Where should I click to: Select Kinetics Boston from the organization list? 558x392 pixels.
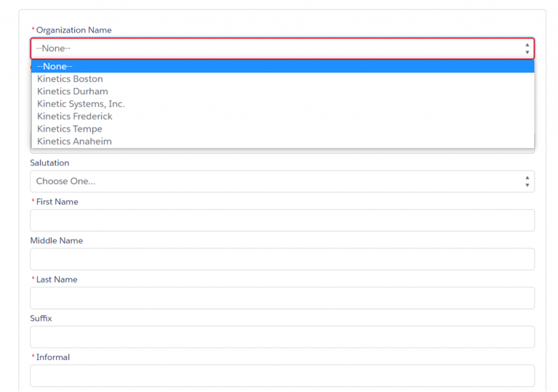pos(70,79)
